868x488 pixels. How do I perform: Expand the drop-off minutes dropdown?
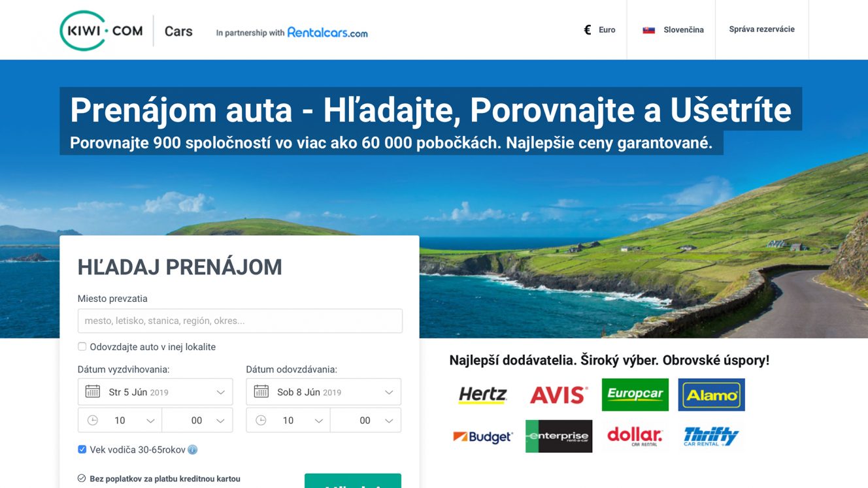(x=365, y=420)
